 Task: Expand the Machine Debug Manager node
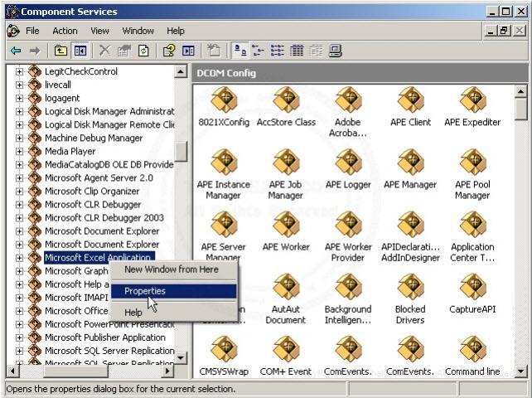[x=19, y=138]
